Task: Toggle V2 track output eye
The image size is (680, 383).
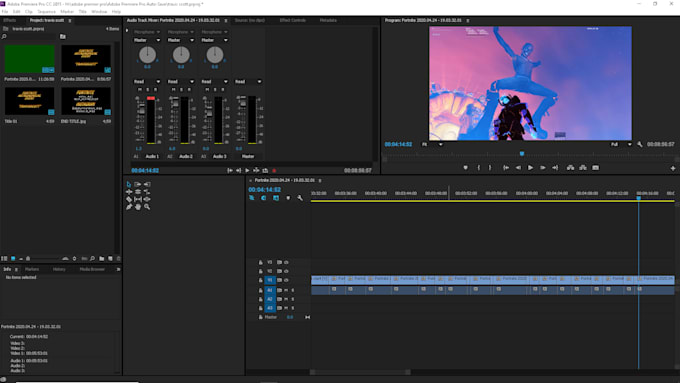Action: (286, 271)
